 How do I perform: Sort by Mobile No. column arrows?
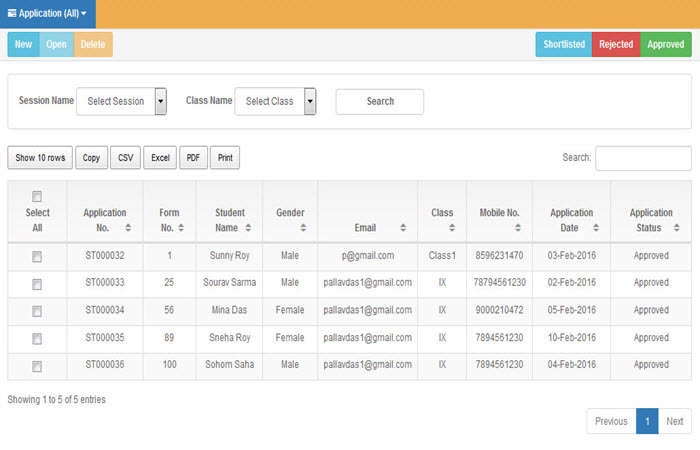(518, 228)
